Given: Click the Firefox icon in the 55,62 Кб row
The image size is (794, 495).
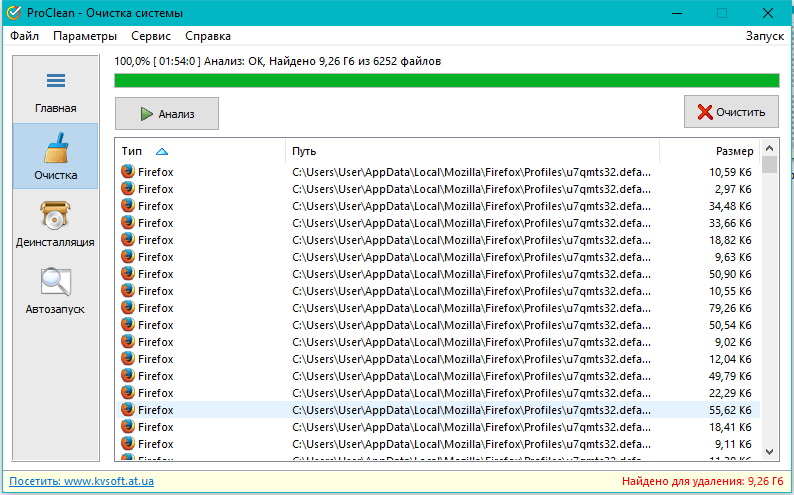Looking at the screenshot, I should pyautogui.click(x=128, y=409).
